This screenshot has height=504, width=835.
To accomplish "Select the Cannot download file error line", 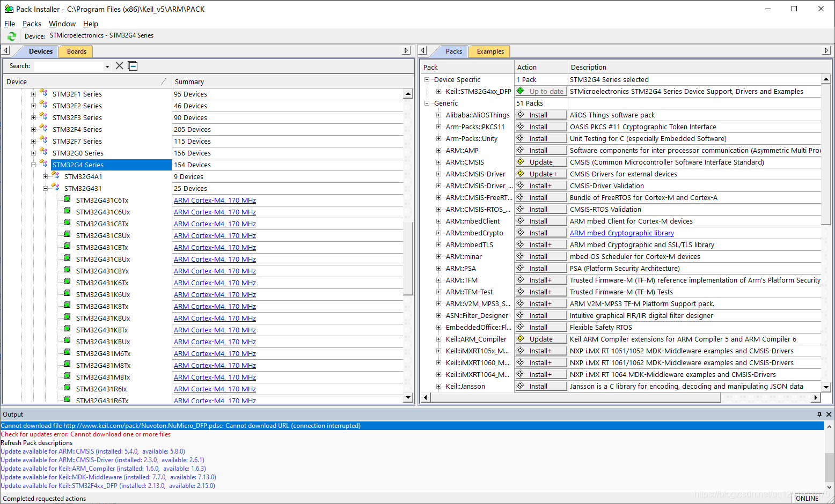I will click(412, 426).
